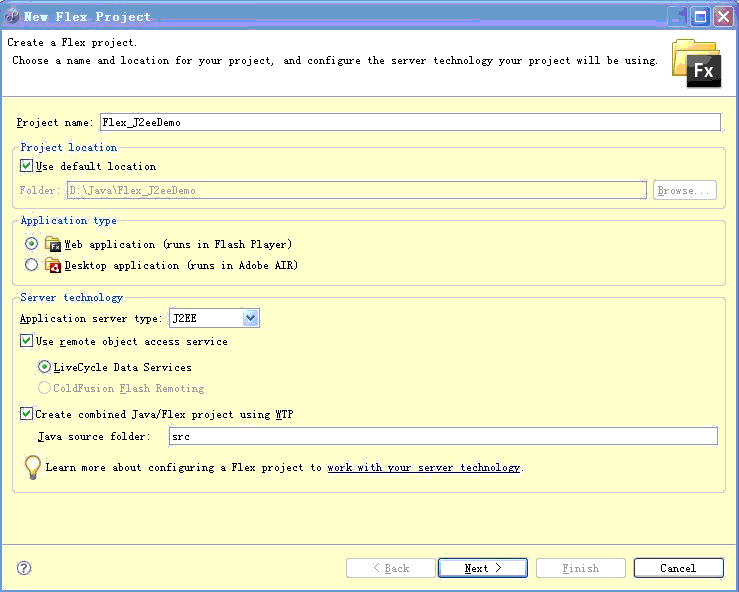Viewport: 739px width, 592px height.
Task: Close the New Flex Project dialog
Action: point(723,17)
